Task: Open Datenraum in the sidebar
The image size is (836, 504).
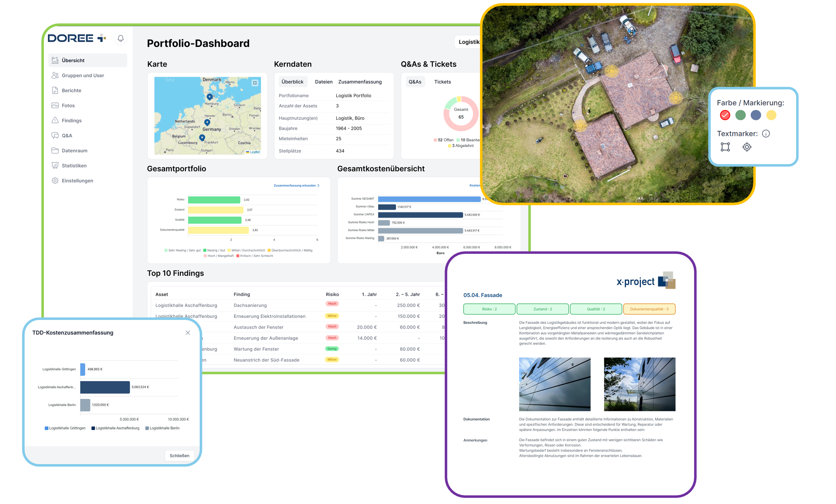Action: coord(74,151)
